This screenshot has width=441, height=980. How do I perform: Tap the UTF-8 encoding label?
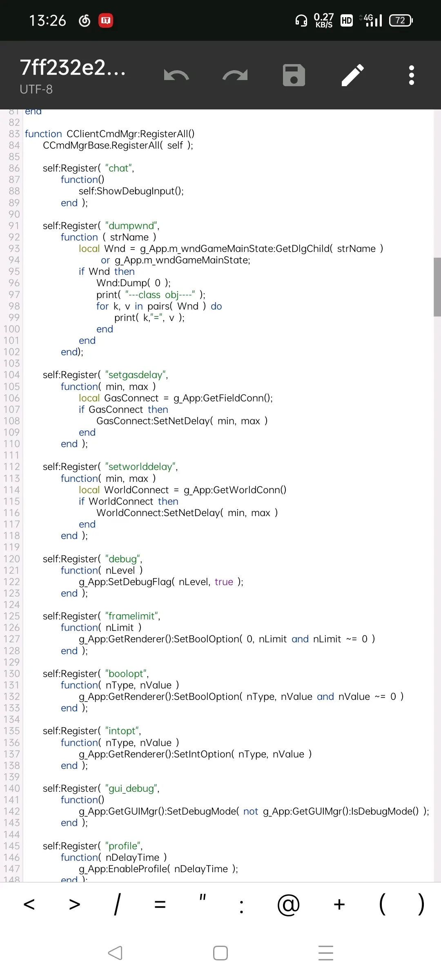click(36, 89)
